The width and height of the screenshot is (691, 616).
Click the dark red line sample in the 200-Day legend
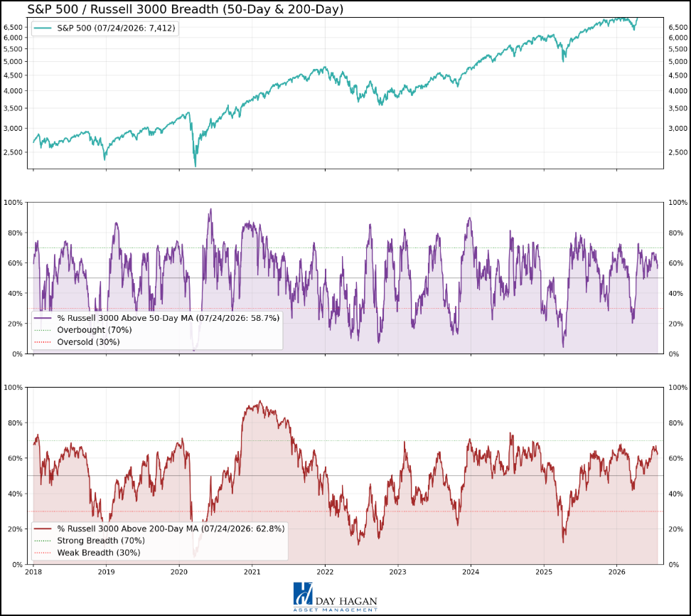(x=43, y=529)
